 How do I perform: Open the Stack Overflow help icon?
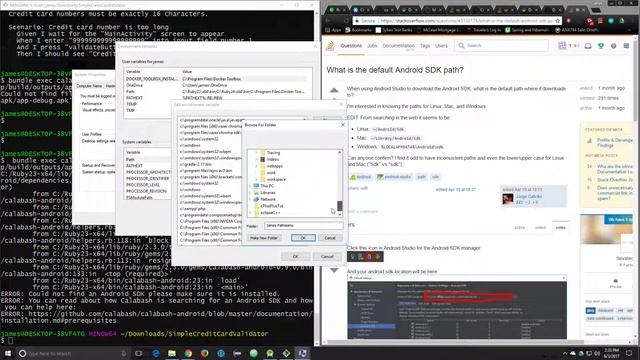pyautogui.click(x=613, y=46)
